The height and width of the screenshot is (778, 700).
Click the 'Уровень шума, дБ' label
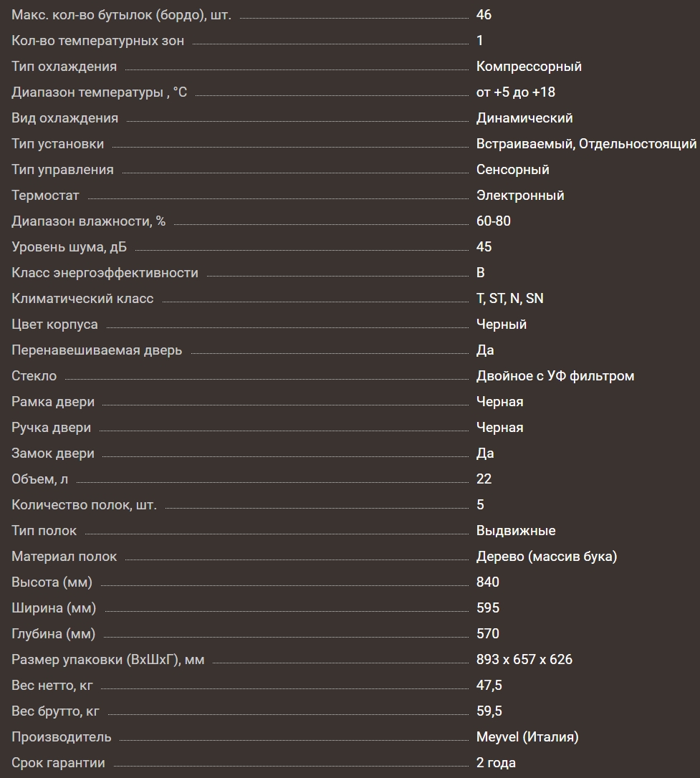69,247
